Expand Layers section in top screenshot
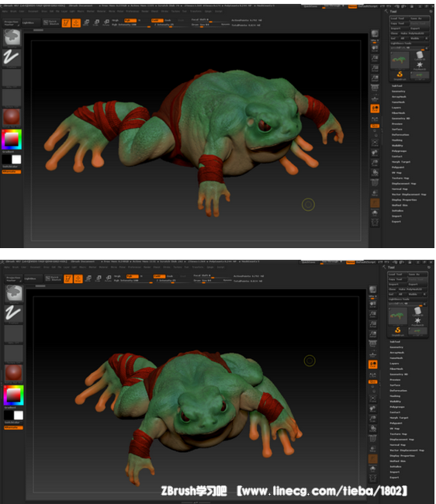The width and height of the screenshot is (436, 504). (396, 108)
